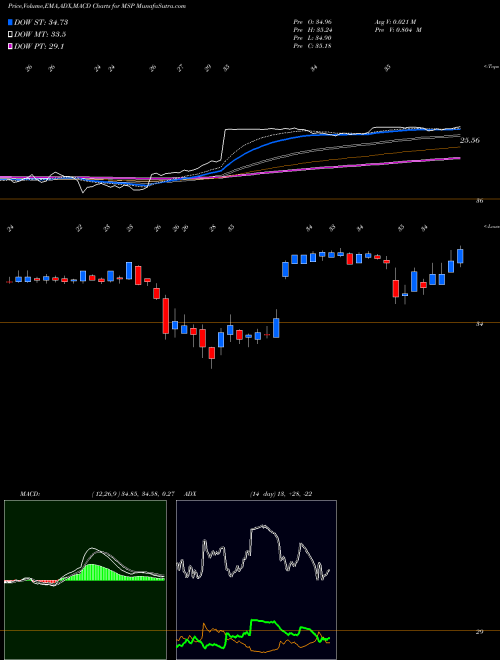Click the 'Pre C: 35.18' value
Image resolution: width=500 pixels, height=660 pixels.
click(x=313, y=46)
